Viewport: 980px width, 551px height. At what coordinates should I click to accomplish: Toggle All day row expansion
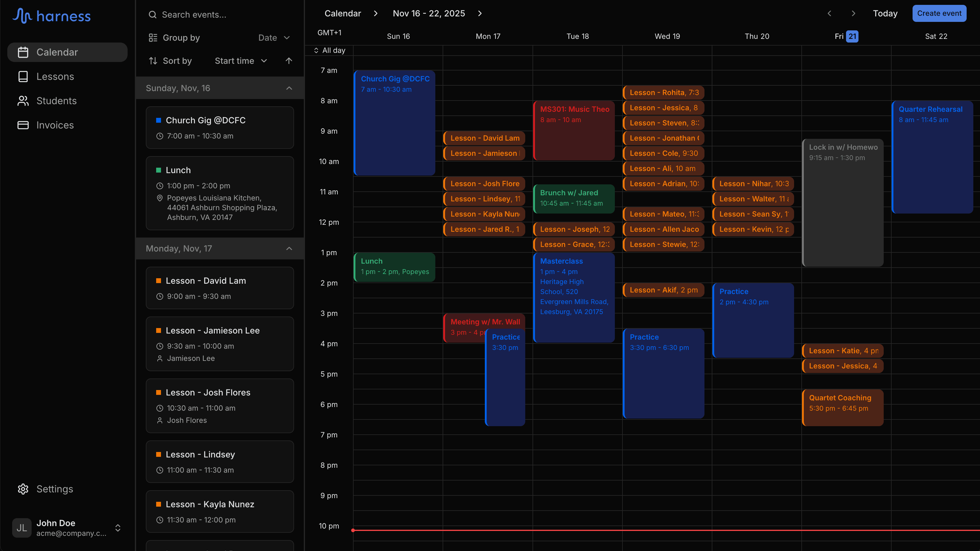[316, 51]
